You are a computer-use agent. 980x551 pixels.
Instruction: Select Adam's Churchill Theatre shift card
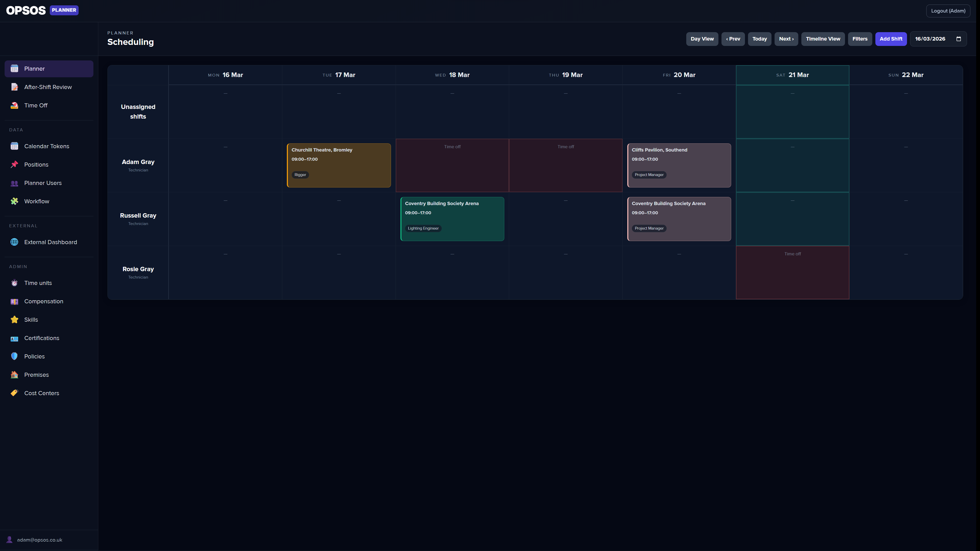pyautogui.click(x=339, y=165)
